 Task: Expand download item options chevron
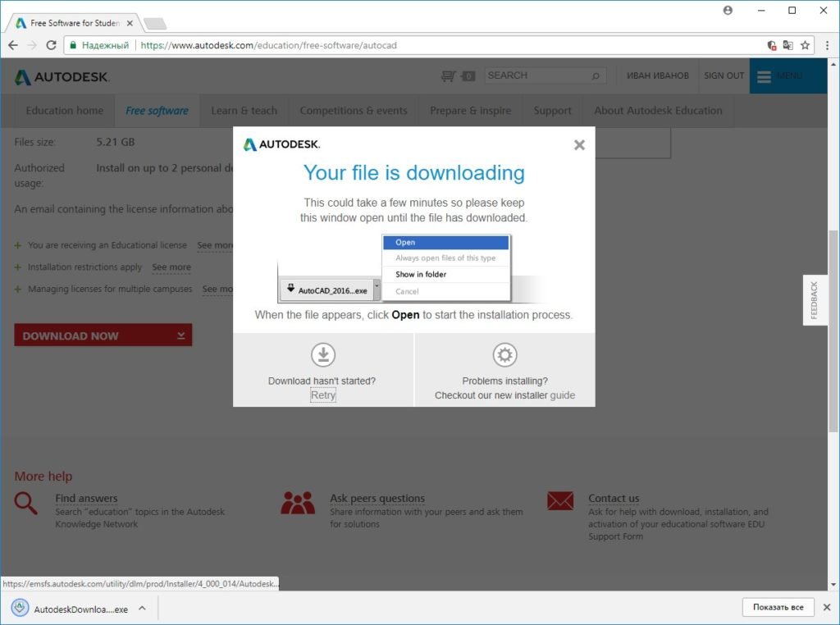[142, 609]
